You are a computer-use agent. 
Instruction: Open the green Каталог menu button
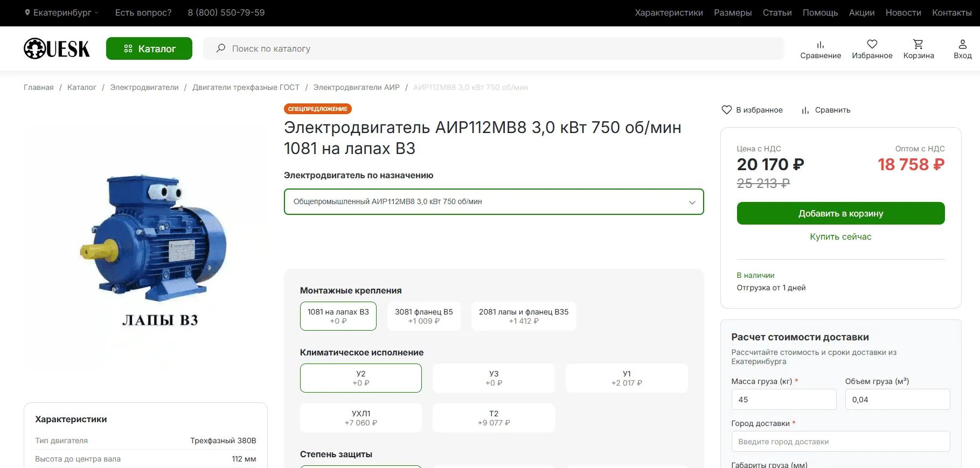149,48
